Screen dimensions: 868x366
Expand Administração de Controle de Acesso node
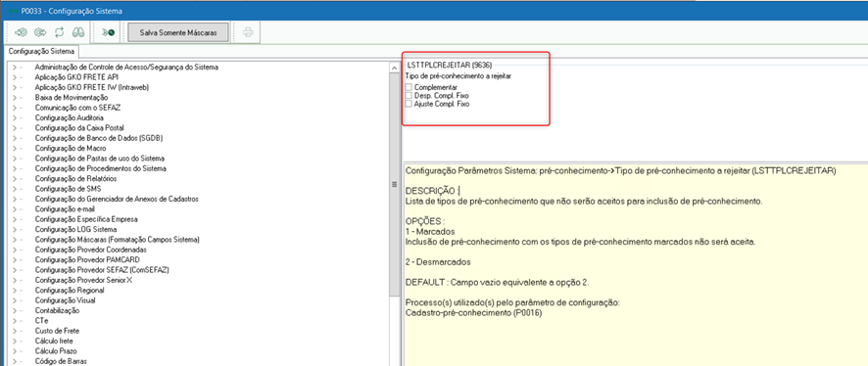tap(14, 67)
